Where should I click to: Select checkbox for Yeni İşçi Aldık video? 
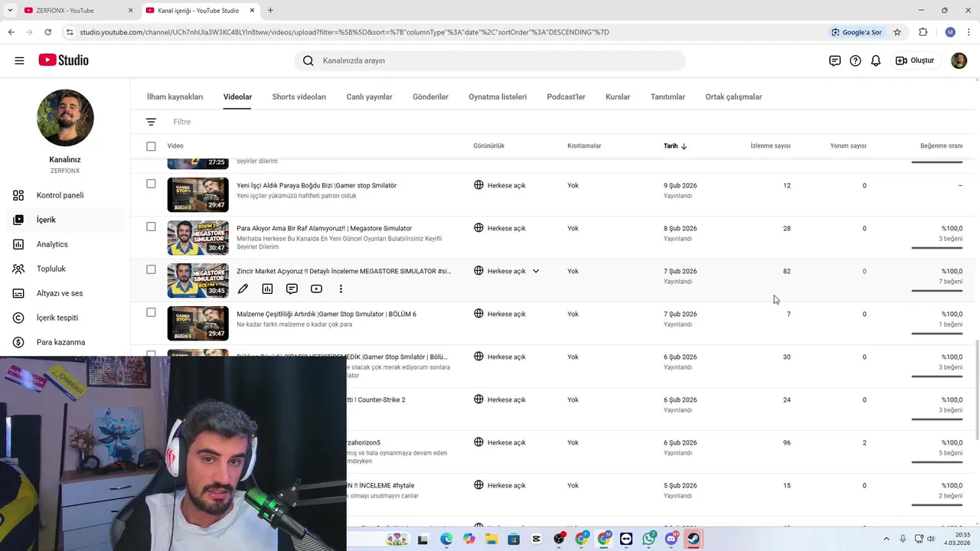[151, 184]
